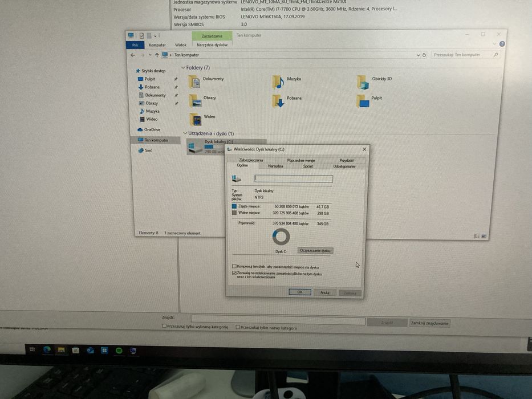The height and width of the screenshot is (399, 532).
Task: Click the search magnifier in Explorer
Action: [496, 54]
